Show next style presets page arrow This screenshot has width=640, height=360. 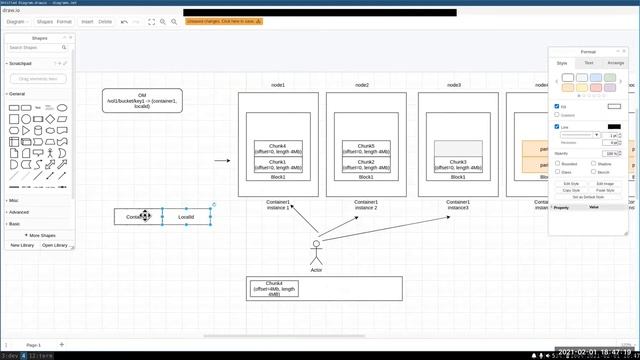point(620,82)
